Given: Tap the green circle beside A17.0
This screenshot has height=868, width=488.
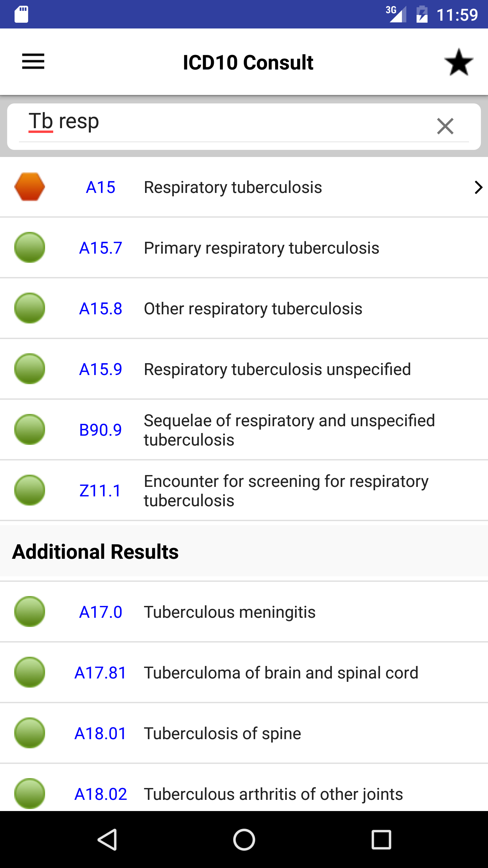Looking at the screenshot, I should [x=30, y=612].
